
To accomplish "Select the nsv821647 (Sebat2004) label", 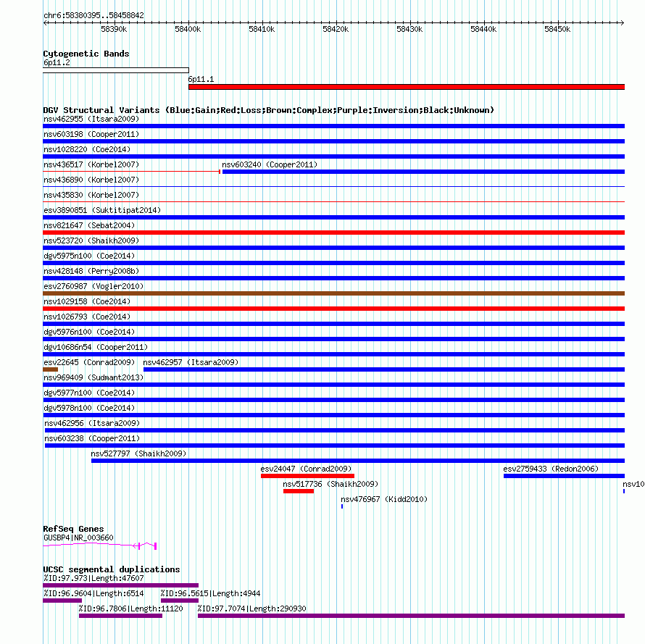I will [89, 226].
